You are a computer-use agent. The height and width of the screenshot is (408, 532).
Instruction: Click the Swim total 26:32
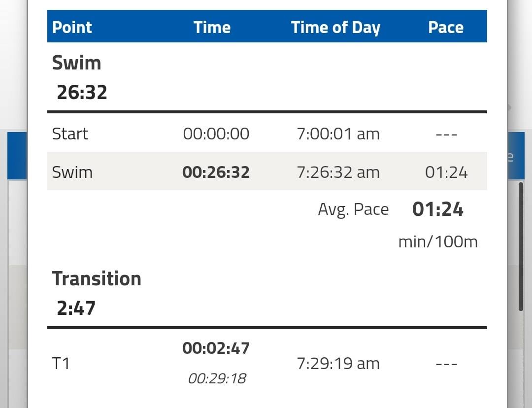click(82, 92)
